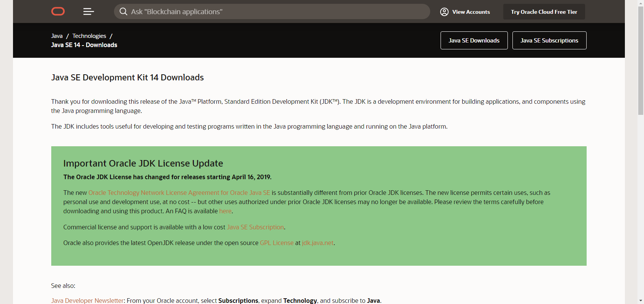The image size is (644, 304).
Task: Click Java SE Subscriptions button
Action: (x=549, y=41)
